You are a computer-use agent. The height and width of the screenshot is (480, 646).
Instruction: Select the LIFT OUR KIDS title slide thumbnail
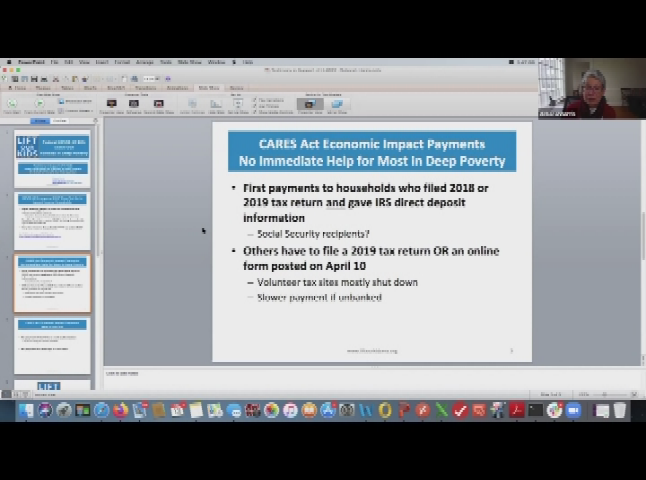[x=52, y=159]
